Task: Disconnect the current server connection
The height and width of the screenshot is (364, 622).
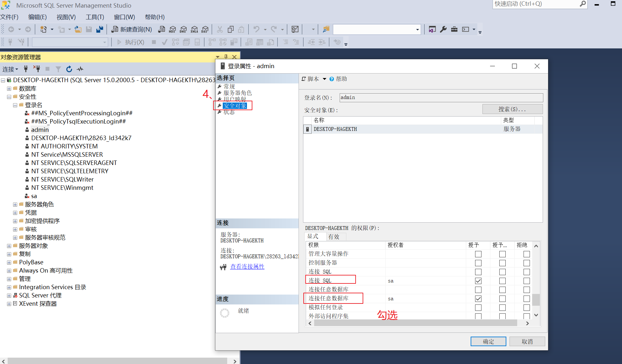Action: [x=37, y=69]
